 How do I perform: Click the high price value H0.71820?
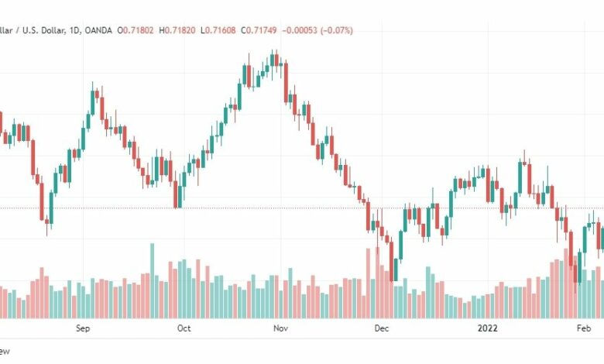click(177, 30)
